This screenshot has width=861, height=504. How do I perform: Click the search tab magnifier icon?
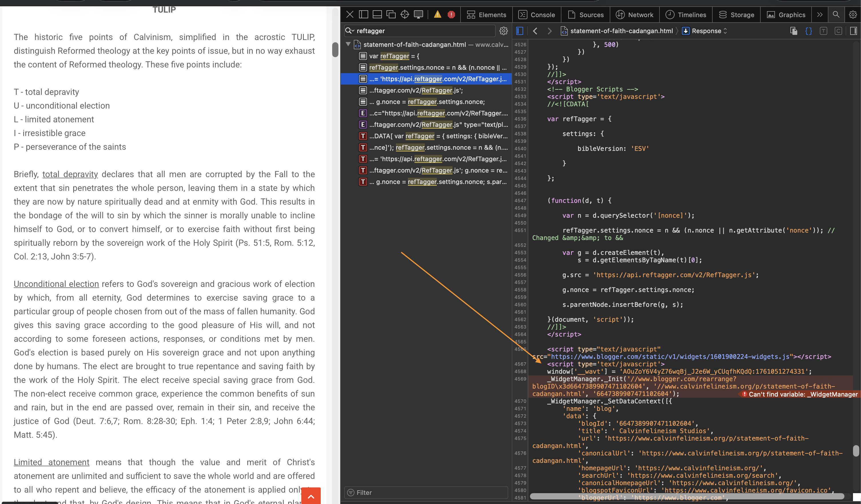(836, 15)
